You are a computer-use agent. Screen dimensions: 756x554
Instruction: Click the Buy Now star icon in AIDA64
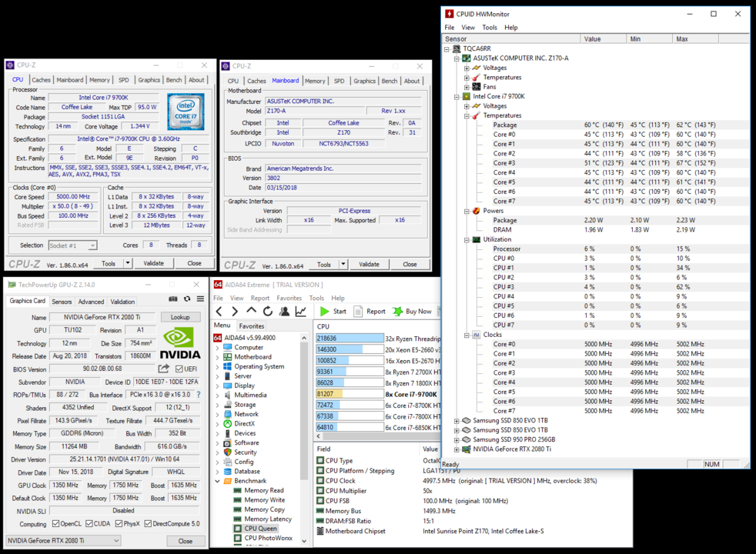pos(398,311)
